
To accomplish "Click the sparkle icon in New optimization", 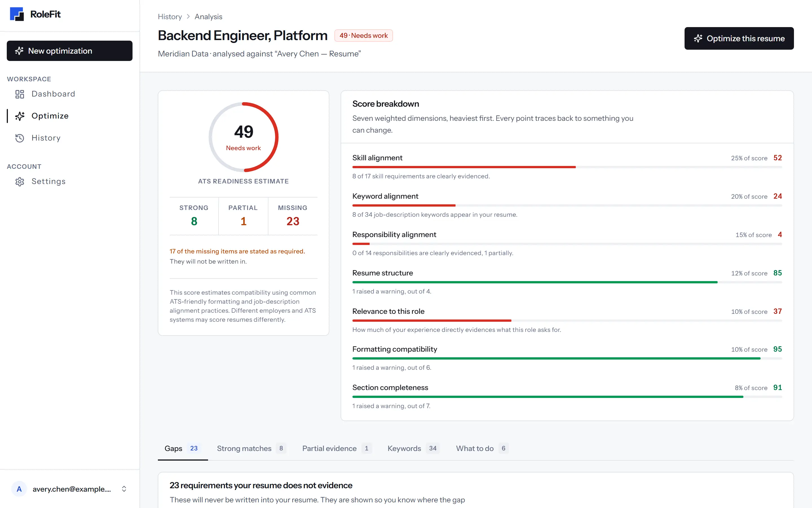I will point(19,51).
